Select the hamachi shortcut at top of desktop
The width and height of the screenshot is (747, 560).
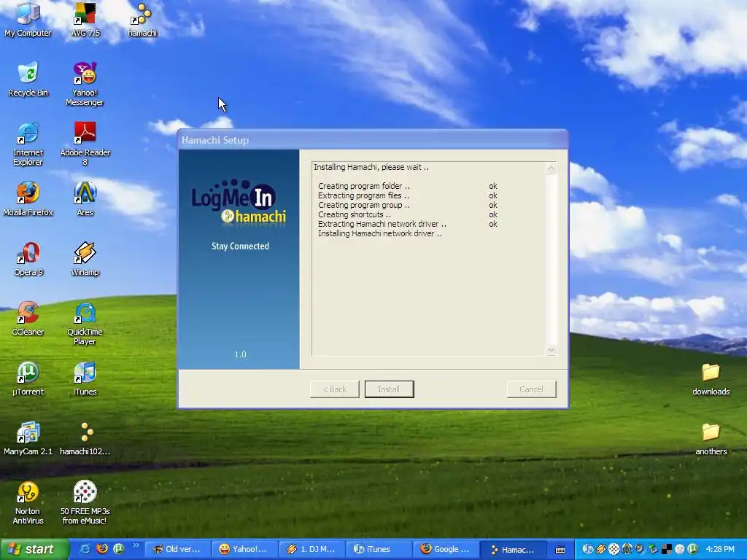point(142,19)
